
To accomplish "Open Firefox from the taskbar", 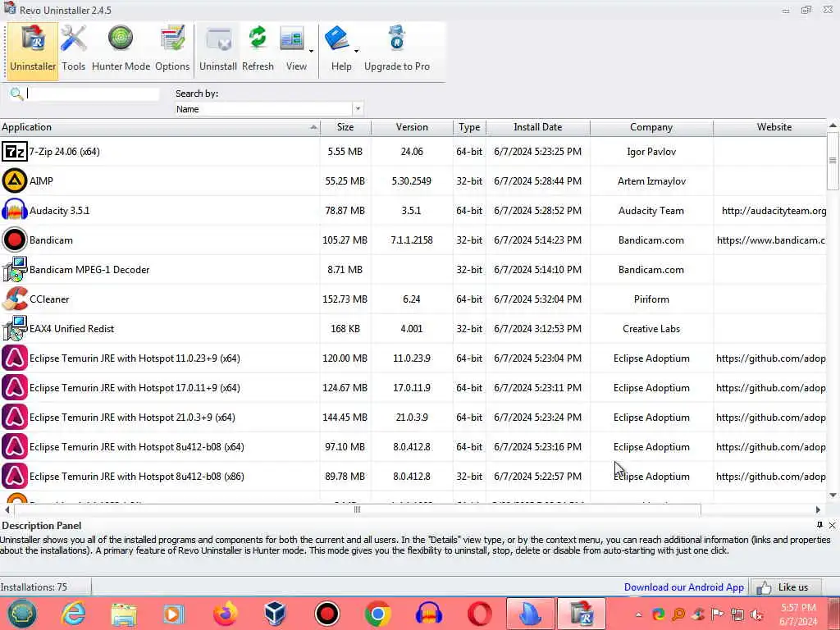I will pyautogui.click(x=225, y=614).
